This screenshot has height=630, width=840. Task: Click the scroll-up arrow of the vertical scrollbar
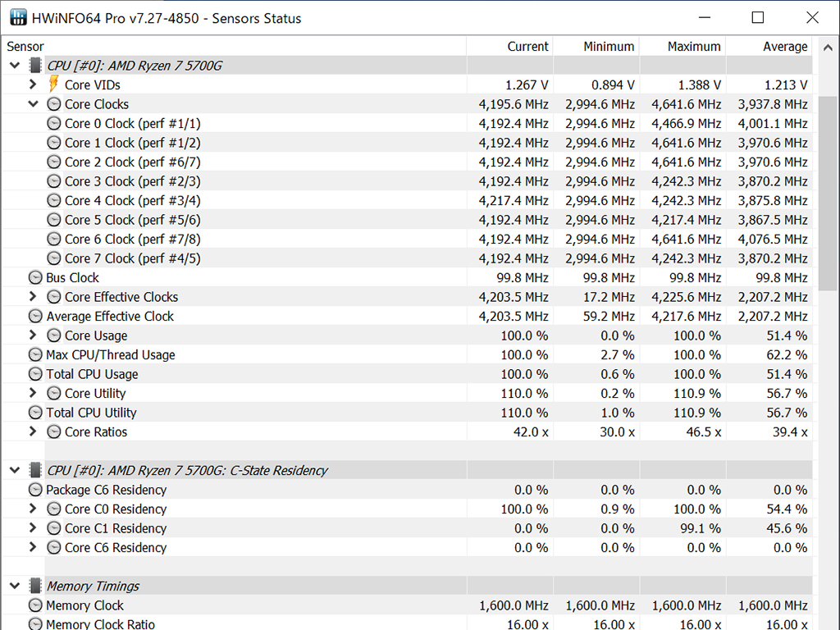point(828,47)
